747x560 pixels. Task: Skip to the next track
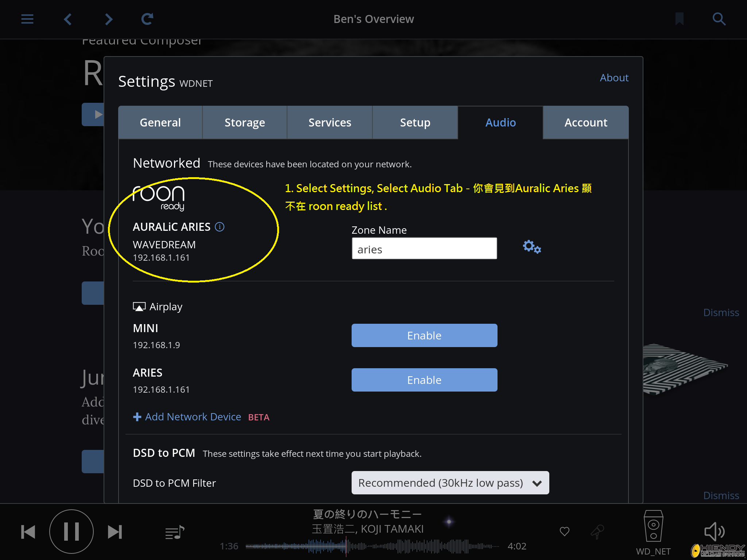coord(115,532)
